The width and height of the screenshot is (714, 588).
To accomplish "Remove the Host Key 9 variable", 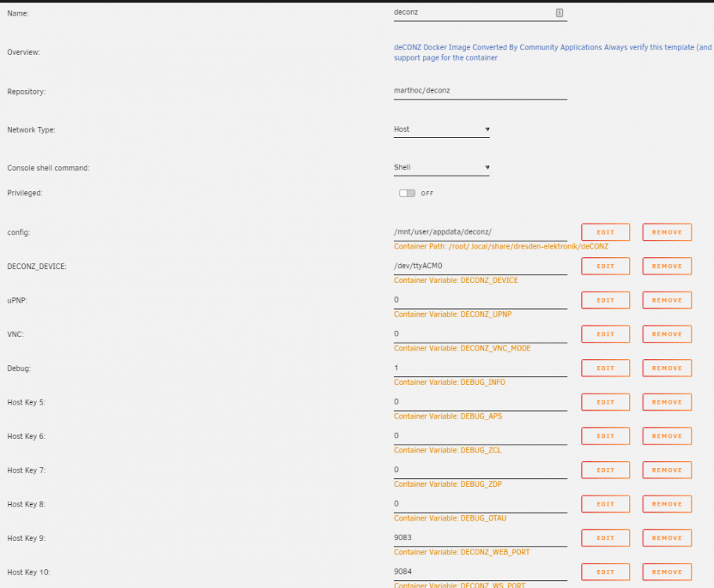I will 667,538.
